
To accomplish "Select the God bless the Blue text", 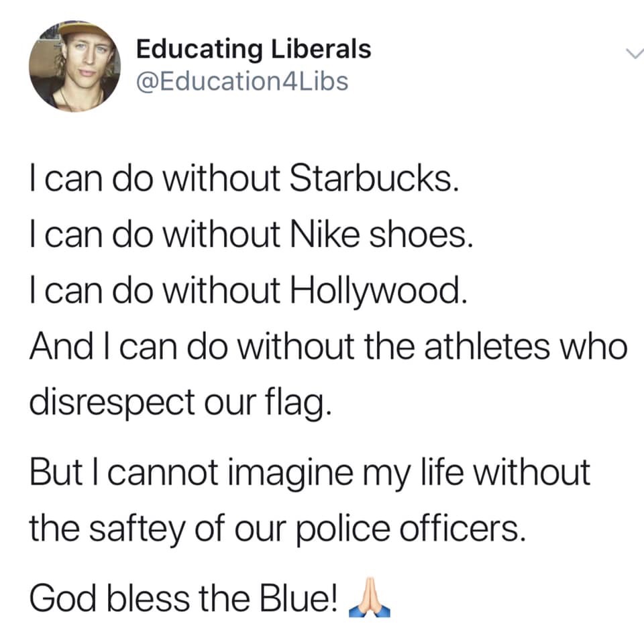I will tap(185, 598).
